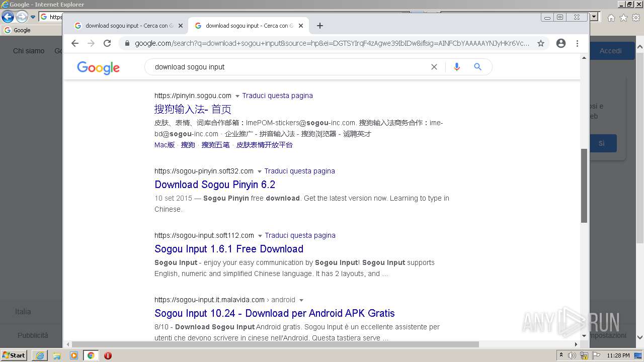Clear the search box with the X

[x=434, y=67]
